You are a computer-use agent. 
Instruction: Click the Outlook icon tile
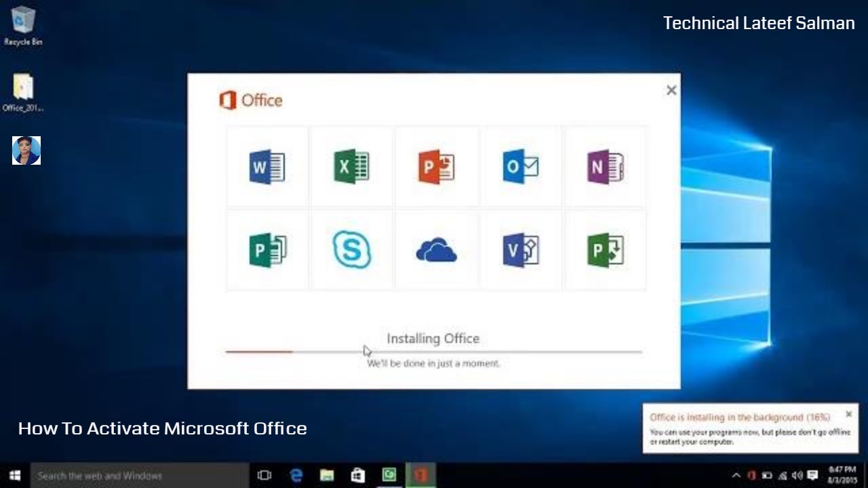[521, 167]
